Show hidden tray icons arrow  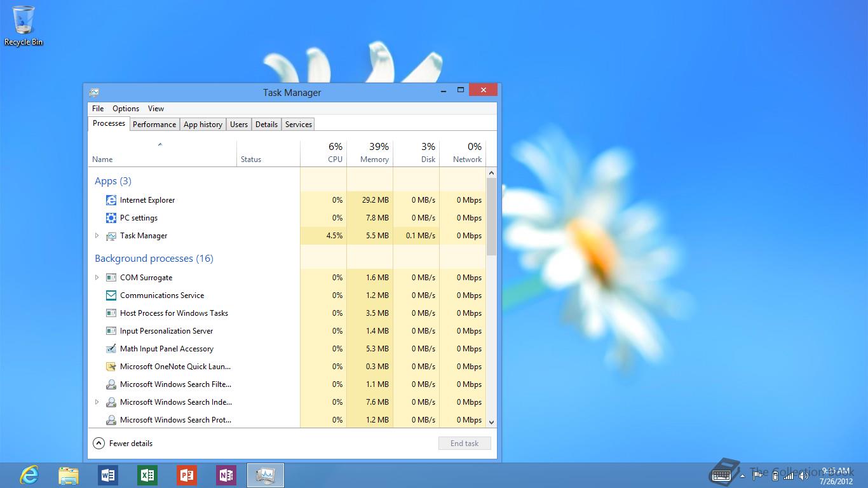coord(743,475)
